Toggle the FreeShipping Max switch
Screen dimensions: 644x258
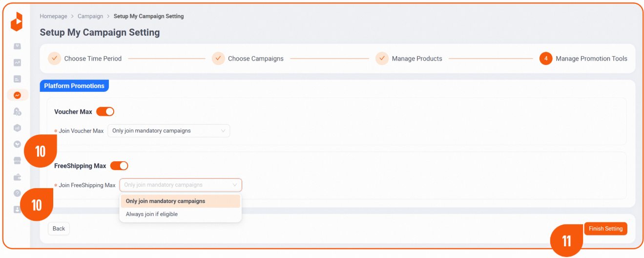(119, 166)
